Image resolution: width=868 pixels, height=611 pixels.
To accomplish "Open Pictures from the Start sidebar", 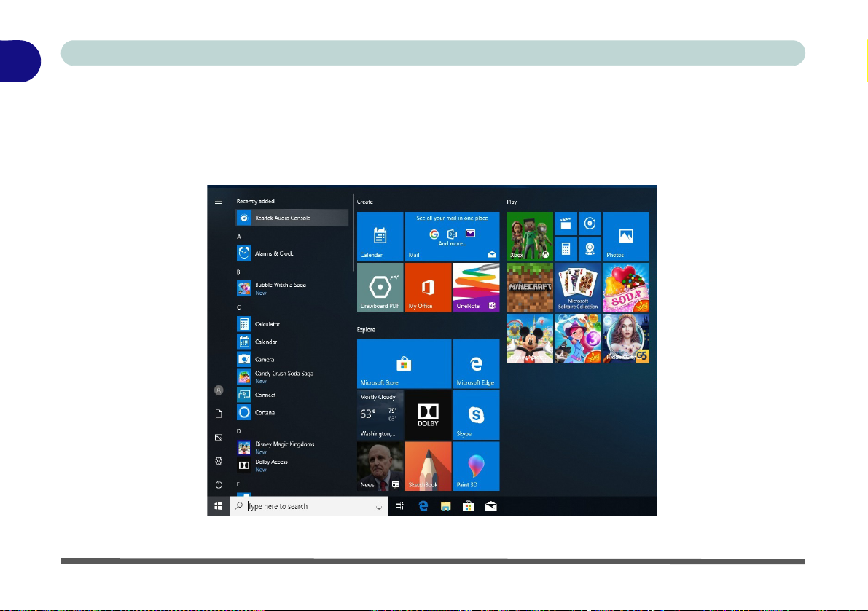I will coord(219,438).
